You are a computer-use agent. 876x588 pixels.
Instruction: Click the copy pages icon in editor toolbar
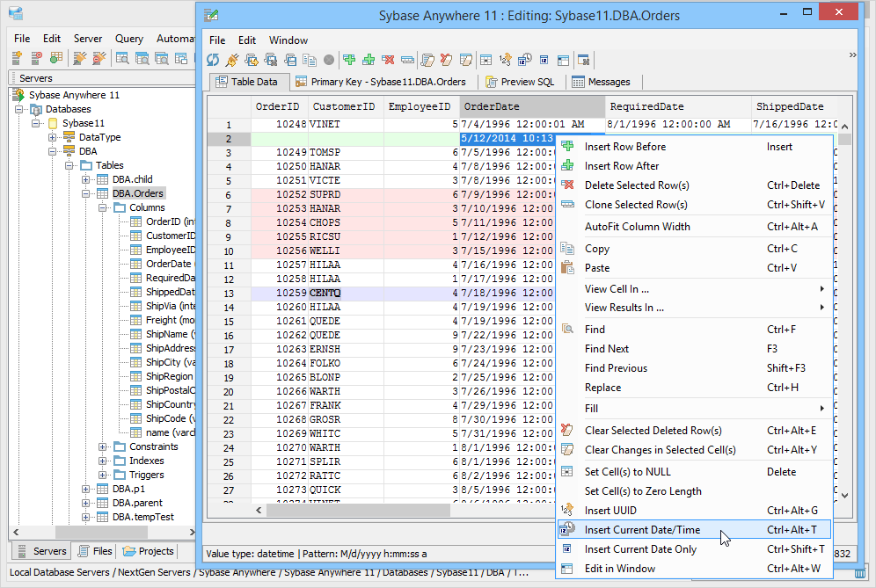[x=310, y=60]
